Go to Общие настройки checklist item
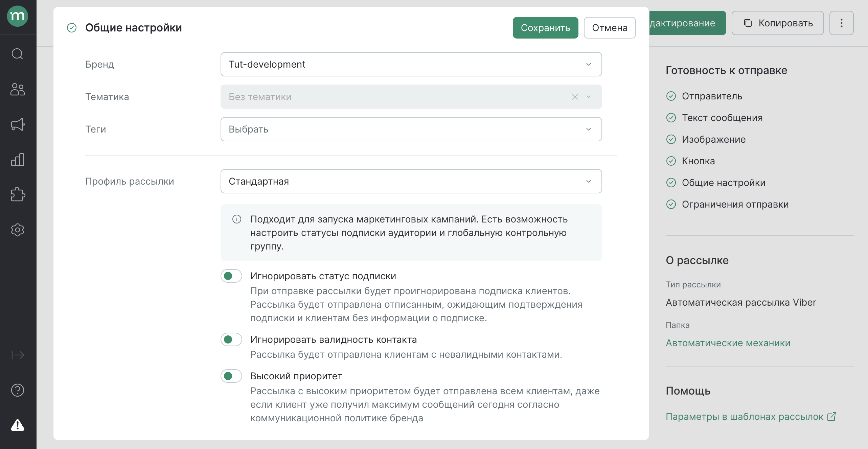The height and width of the screenshot is (449, 868). (724, 183)
